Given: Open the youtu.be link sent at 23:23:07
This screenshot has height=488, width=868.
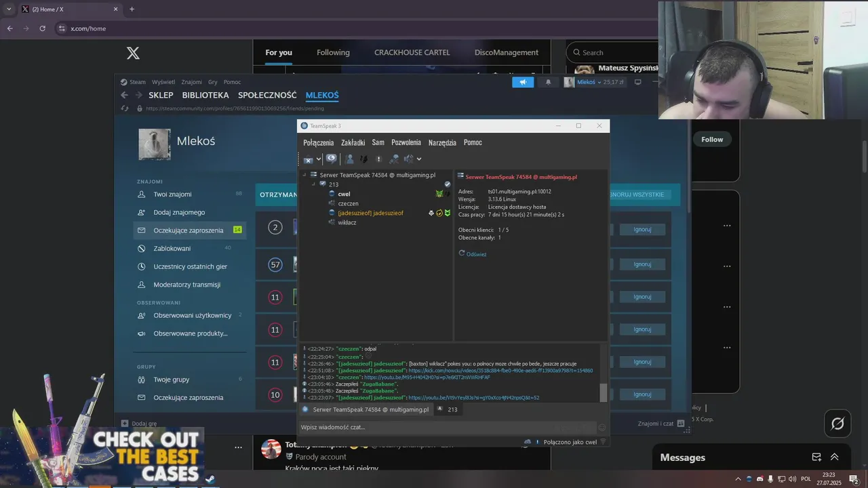Looking at the screenshot, I should point(473,398).
